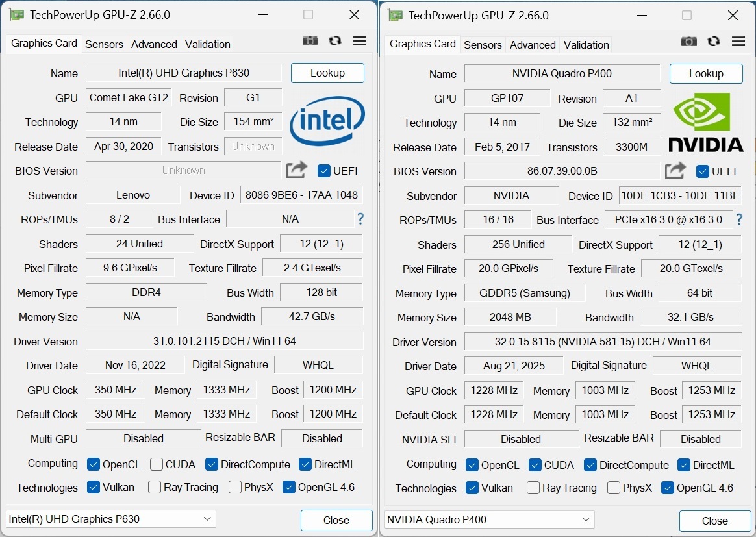The image size is (756, 537).
Task: Toggle UEFI checkbox in Intel window
Action: [323, 171]
